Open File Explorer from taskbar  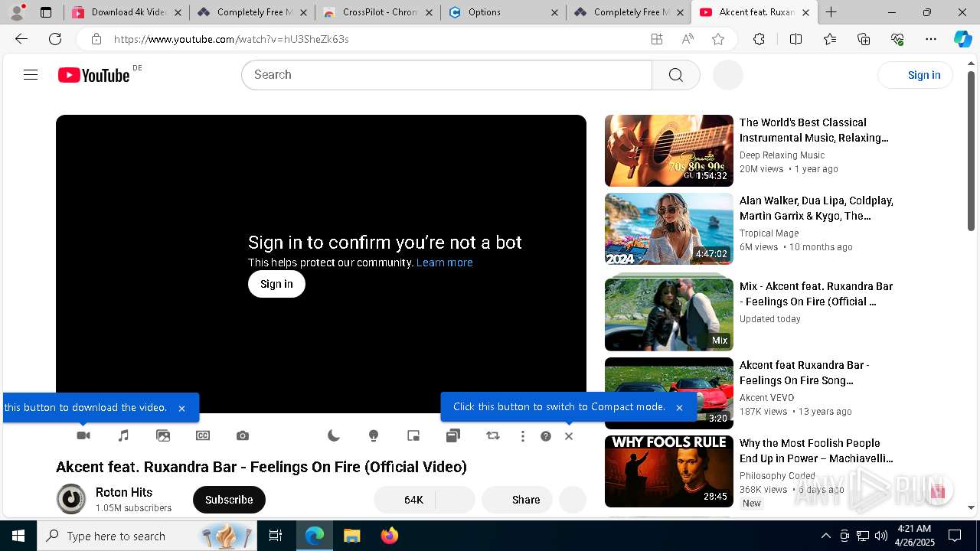[x=351, y=536]
